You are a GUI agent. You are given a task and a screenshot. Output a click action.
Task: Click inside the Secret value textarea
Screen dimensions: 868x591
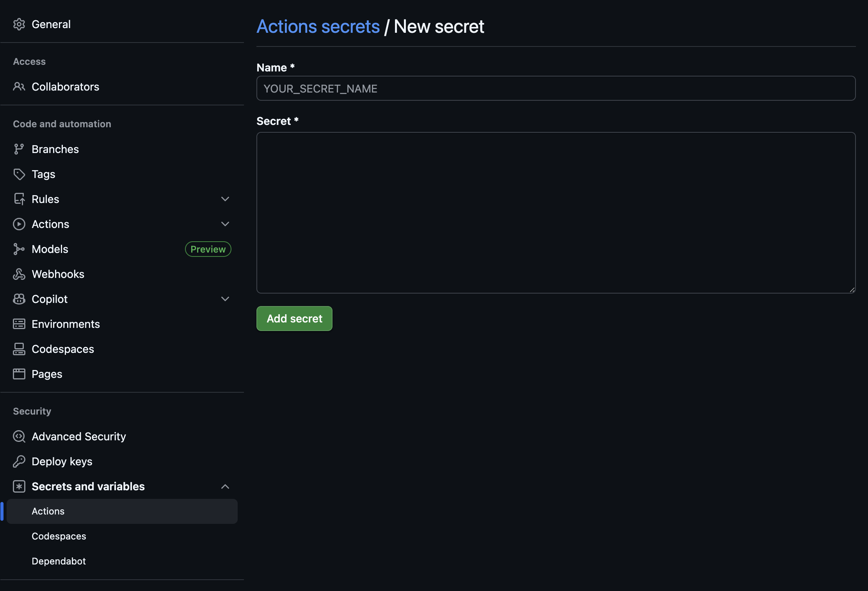[x=556, y=213]
